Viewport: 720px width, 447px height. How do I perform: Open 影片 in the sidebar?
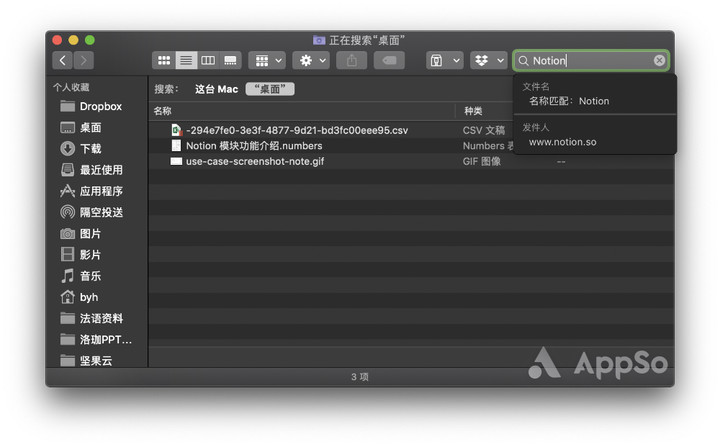pos(81,255)
